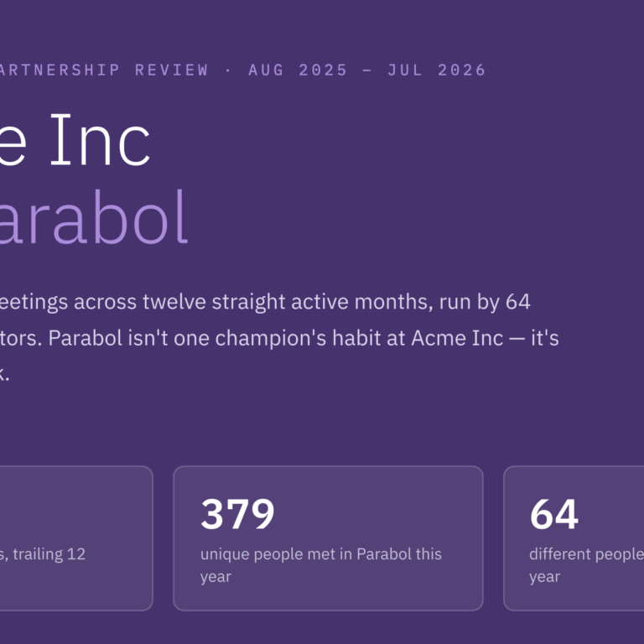Click the word "REVIEW" in the header
The width and height of the screenshot is (644, 644).
point(172,70)
